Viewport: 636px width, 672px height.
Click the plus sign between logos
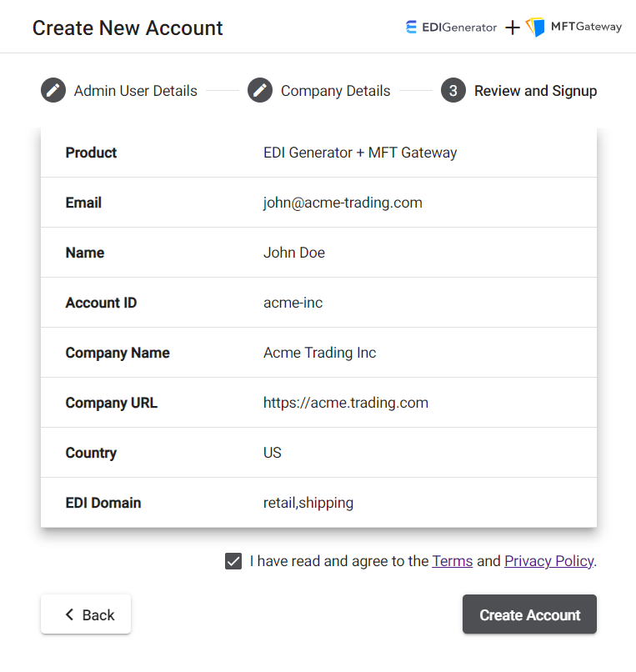coord(512,28)
